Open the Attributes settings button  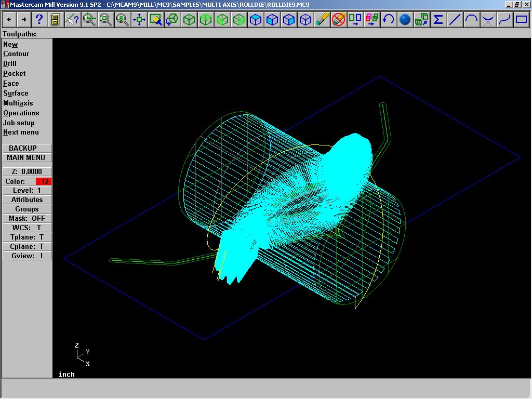point(27,200)
